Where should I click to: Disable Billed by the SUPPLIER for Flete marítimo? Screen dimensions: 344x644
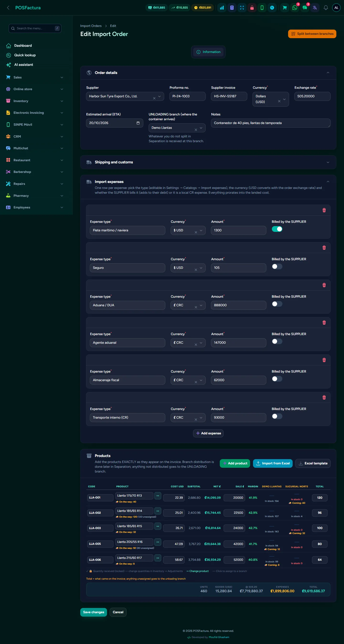point(277,229)
